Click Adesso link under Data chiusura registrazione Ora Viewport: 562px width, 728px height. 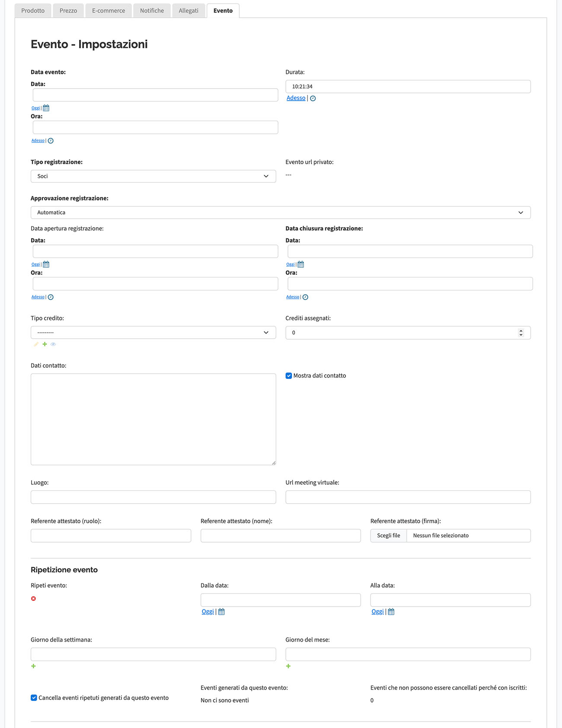[293, 297]
